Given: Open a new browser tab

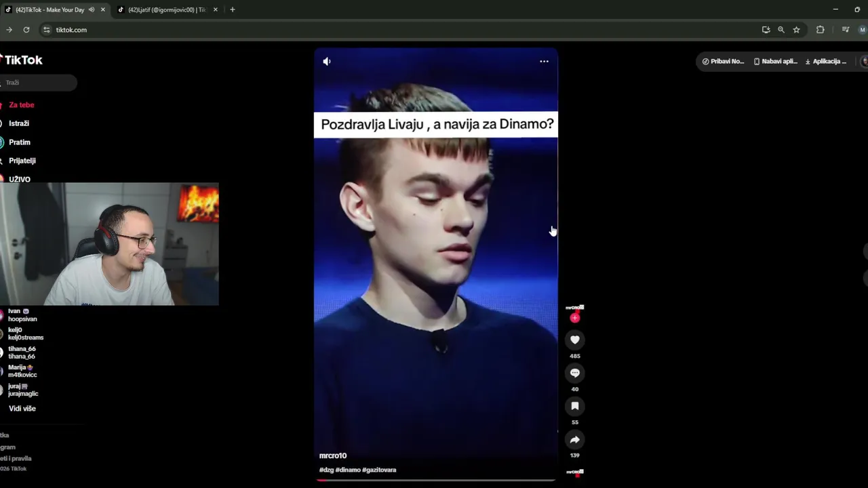Looking at the screenshot, I should (232, 9).
